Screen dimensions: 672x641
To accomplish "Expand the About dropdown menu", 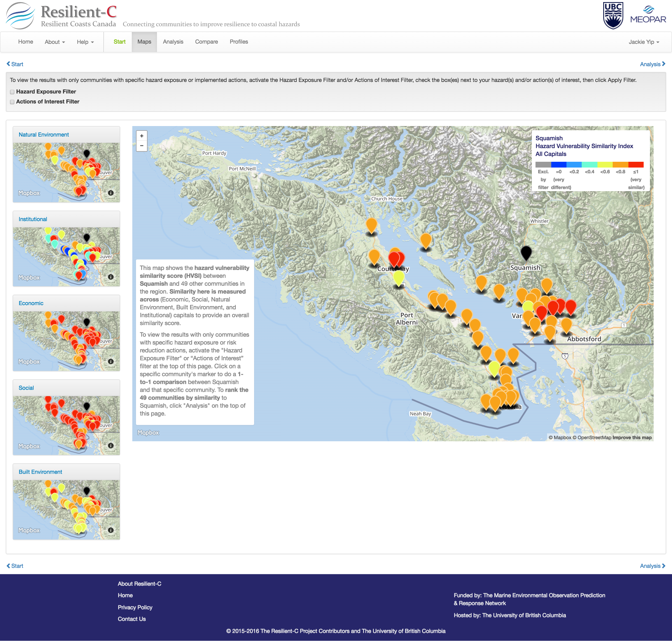I will tap(55, 42).
